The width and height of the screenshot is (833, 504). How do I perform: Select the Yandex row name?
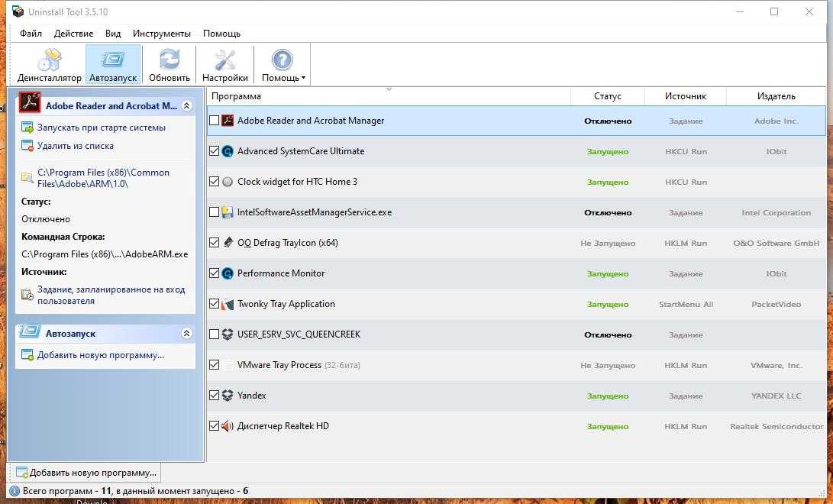pos(251,396)
